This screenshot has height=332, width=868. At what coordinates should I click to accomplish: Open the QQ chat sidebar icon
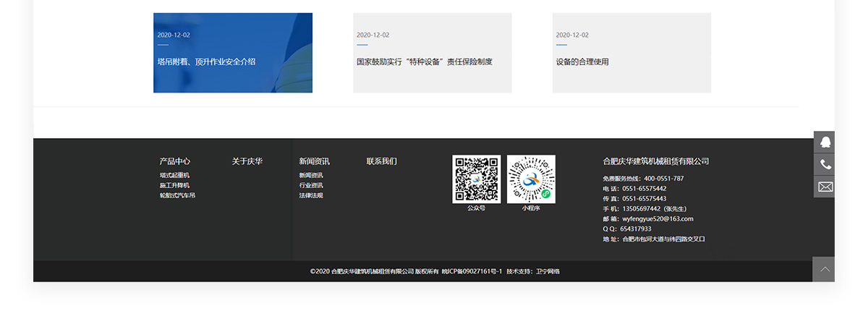pyautogui.click(x=825, y=142)
